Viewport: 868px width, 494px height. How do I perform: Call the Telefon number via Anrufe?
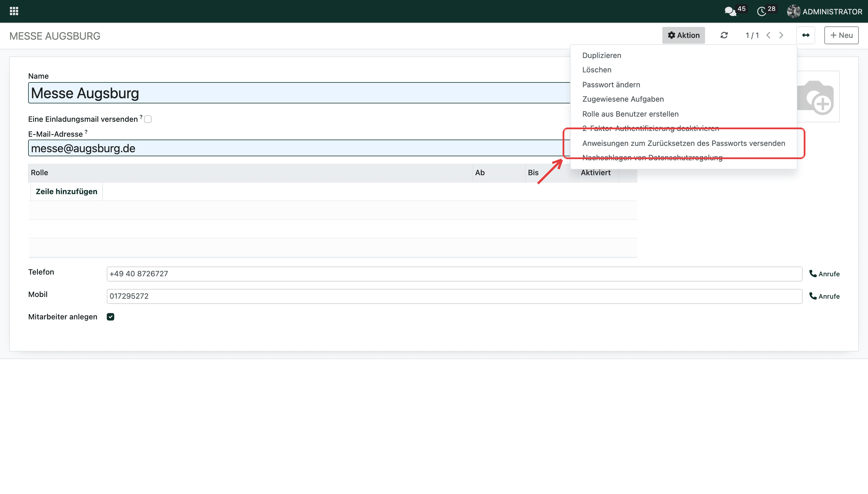tap(824, 274)
